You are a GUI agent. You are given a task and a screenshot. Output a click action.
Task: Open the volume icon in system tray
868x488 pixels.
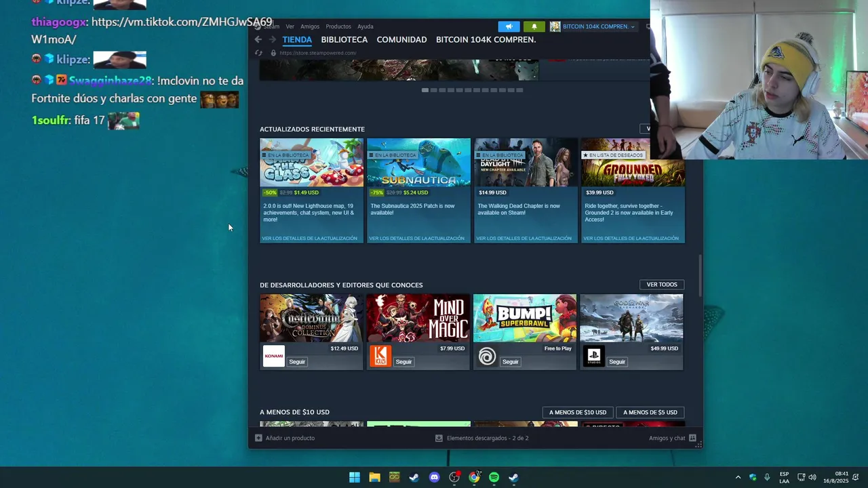[812, 477]
